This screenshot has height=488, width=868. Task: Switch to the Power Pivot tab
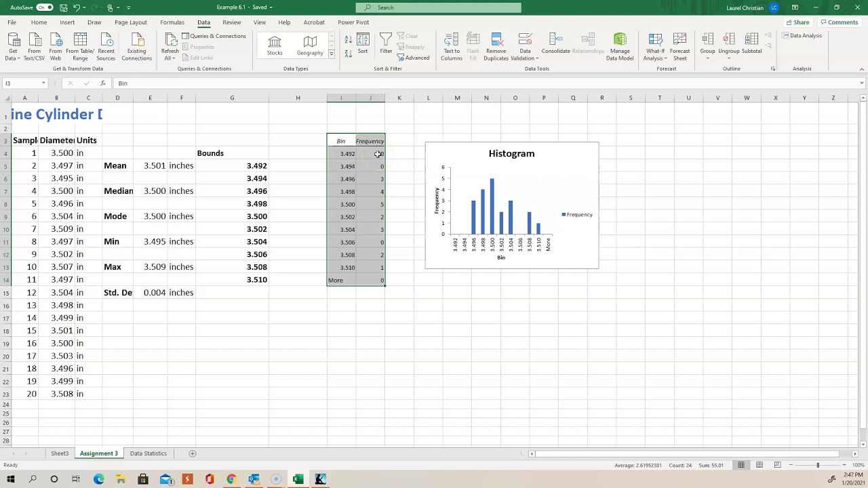(x=353, y=22)
